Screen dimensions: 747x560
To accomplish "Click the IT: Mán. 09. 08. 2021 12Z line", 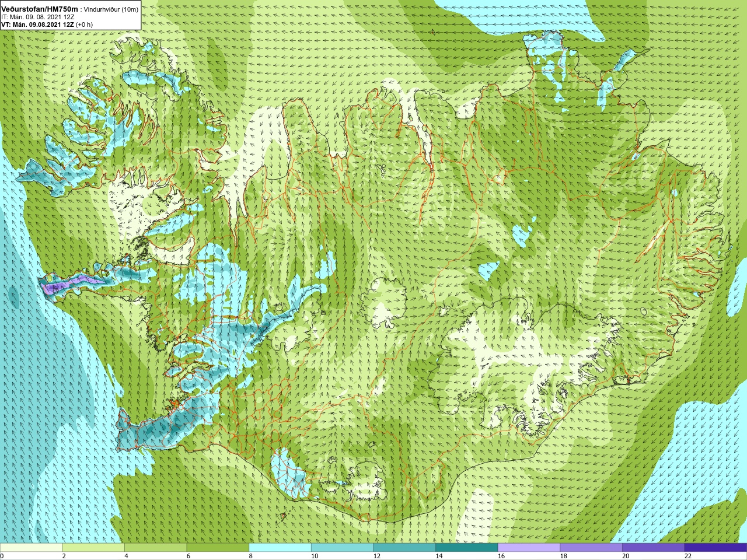I will 38,17.
